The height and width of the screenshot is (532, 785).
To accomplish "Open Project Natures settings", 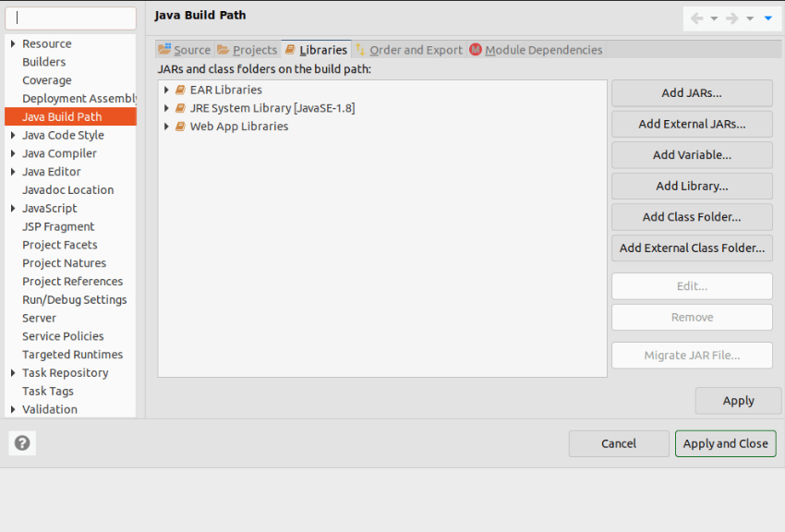I will click(x=64, y=263).
